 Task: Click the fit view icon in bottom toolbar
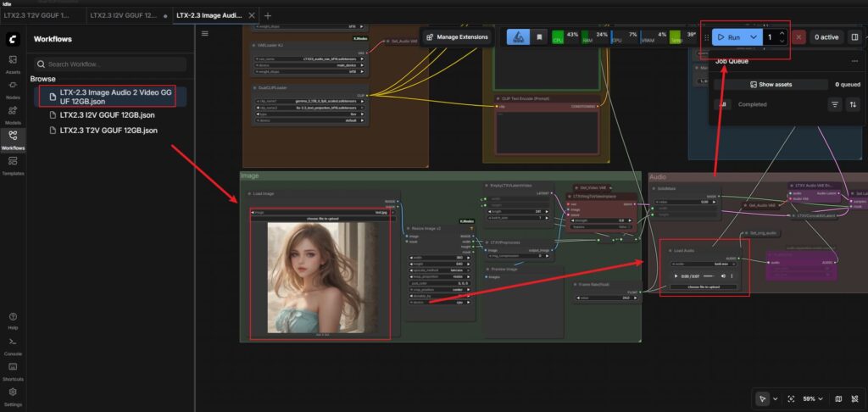pos(792,398)
